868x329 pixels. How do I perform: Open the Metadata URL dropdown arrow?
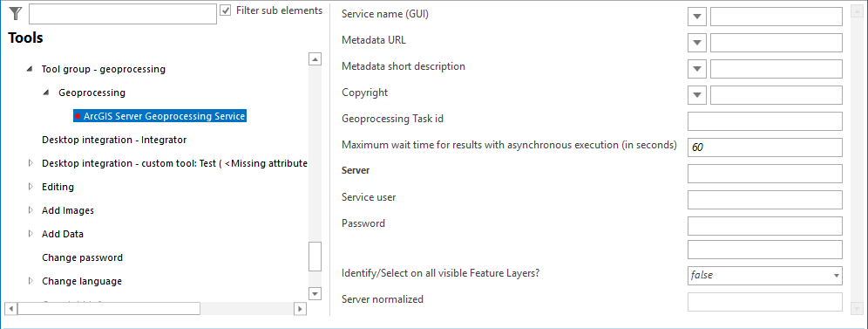click(x=697, y=43)
